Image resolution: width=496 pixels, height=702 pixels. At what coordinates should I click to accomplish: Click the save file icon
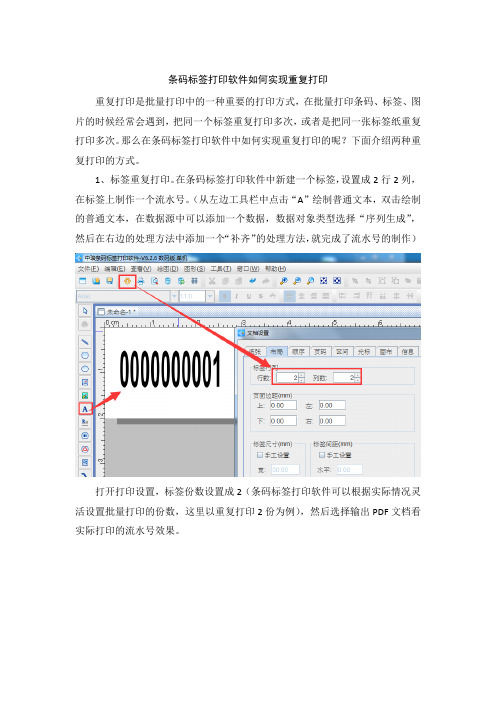pos(109,281)
